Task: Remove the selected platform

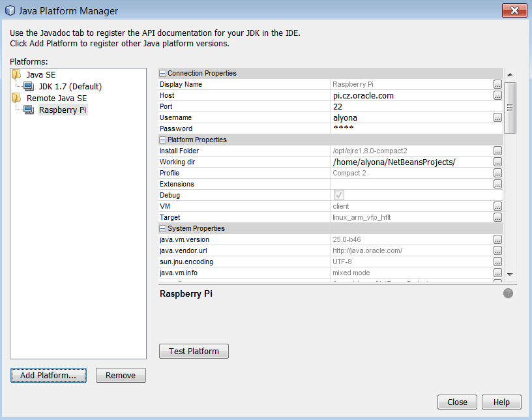Action: coord(121,376)
